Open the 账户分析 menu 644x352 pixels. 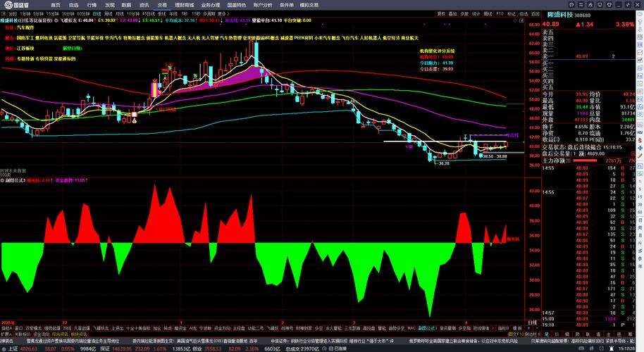(x=262, y=5)
